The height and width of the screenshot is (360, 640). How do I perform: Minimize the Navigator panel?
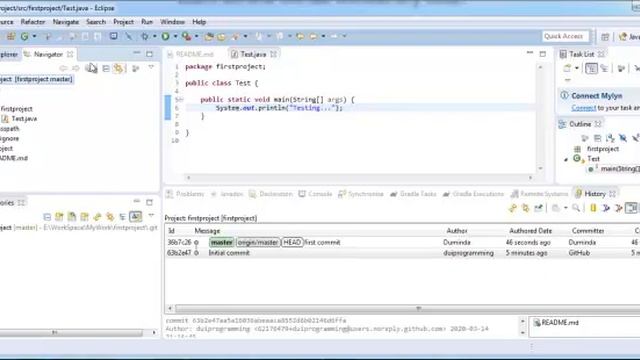coord(137,53)
